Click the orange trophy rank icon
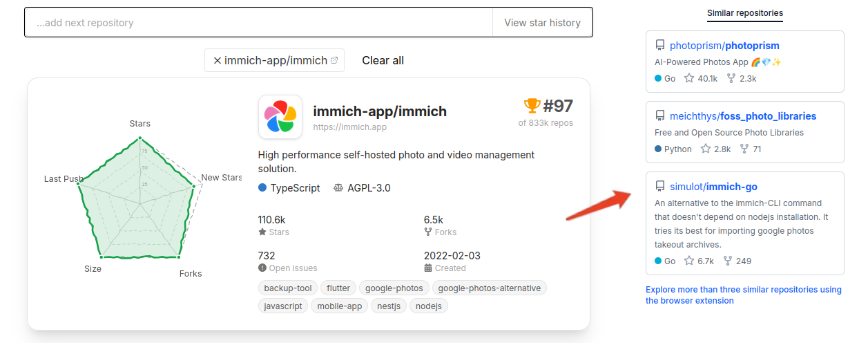This screenshot has width=868, height=343. [532, 106]
